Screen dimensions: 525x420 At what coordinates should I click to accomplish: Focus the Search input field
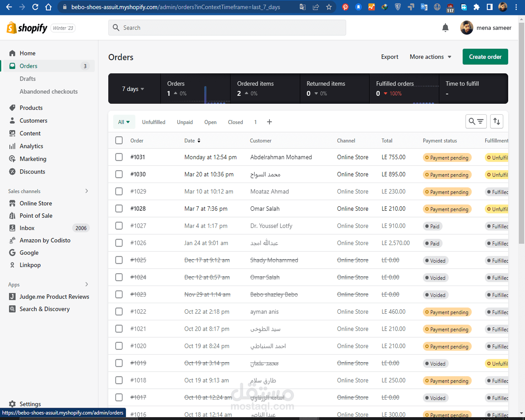pos(227,28)
